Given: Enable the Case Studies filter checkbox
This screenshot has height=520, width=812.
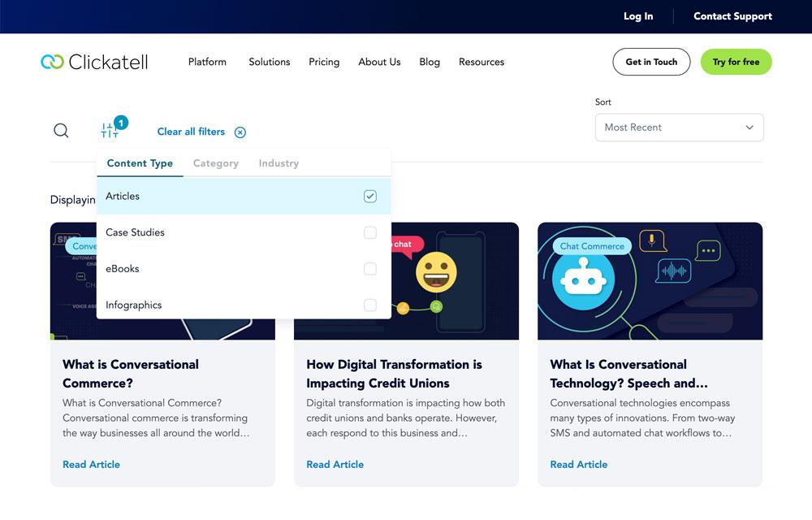Looking at the screenshot, I should [x=370, y=232].
